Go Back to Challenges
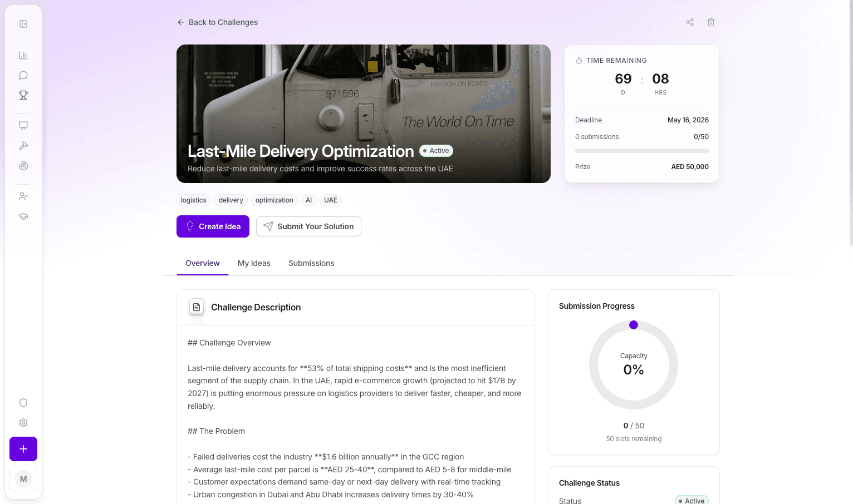The width and height of the screenshot is (853, 504). pyautogui.click(x=218, y=22)
